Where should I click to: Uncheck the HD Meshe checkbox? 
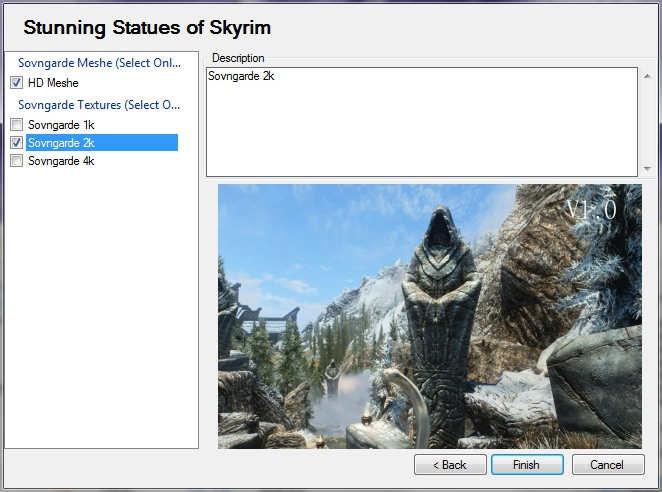coord(16,83)
